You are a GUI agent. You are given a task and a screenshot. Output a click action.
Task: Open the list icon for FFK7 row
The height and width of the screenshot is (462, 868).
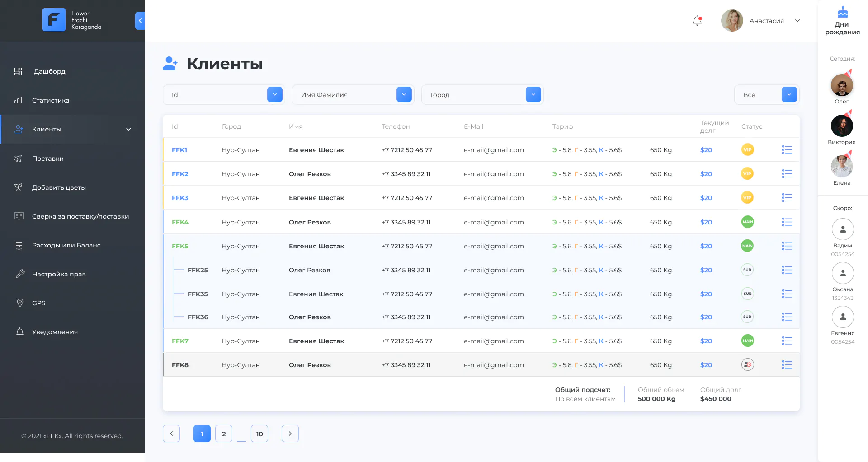(x=787, y=341)
